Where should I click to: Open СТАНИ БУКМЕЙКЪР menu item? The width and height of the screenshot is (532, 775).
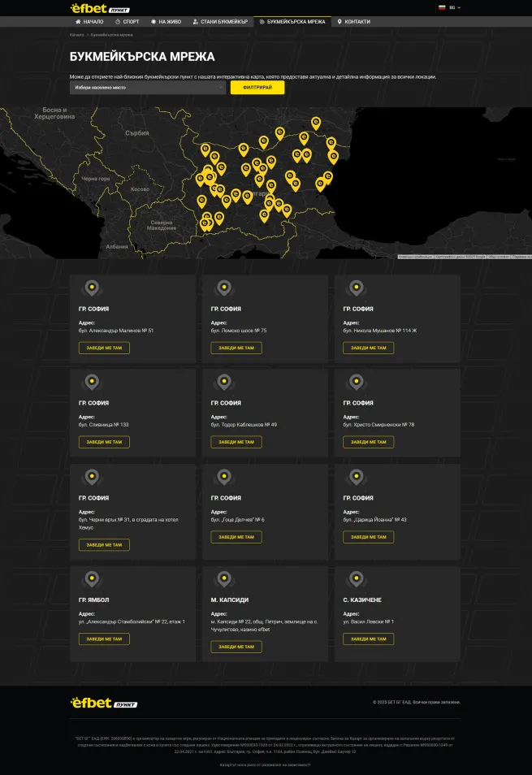point(220,22)
